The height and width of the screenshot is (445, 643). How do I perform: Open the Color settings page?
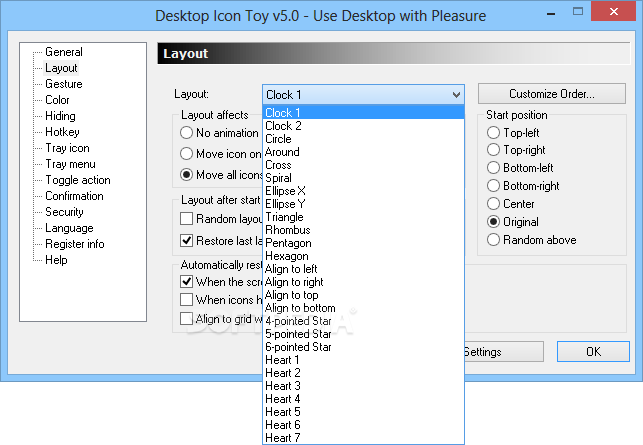pyautogui.click(x=57, y=100)
